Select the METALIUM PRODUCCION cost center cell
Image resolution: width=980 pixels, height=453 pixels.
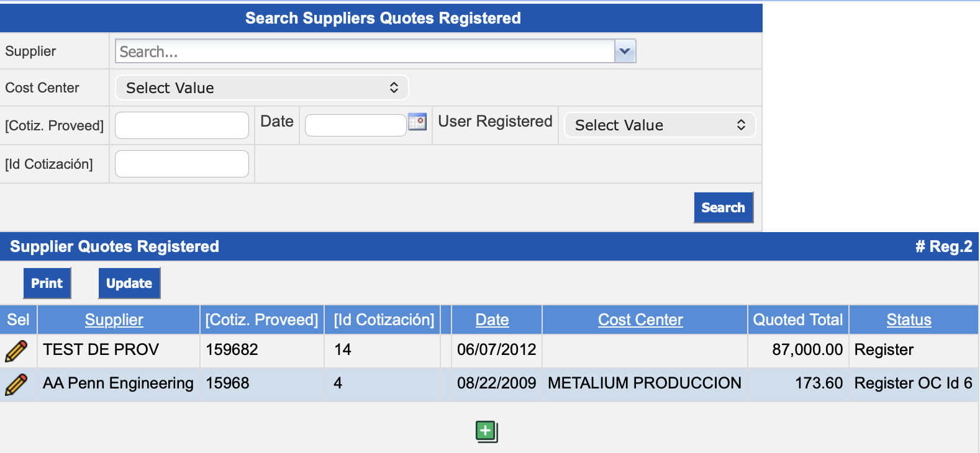pyautogui.click(x=644, y=383)
